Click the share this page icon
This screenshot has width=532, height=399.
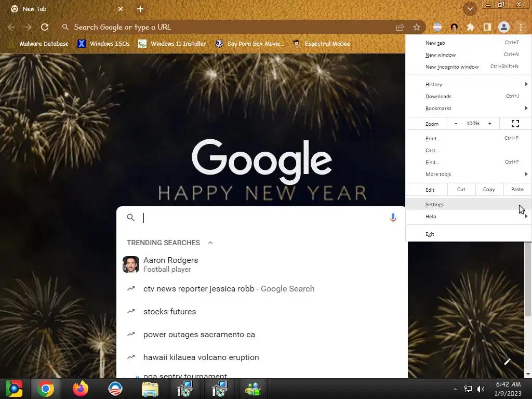click(x=400, y=27)
